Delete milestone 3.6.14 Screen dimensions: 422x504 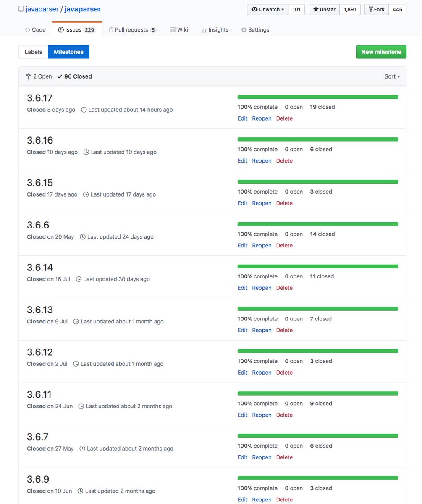284,288
